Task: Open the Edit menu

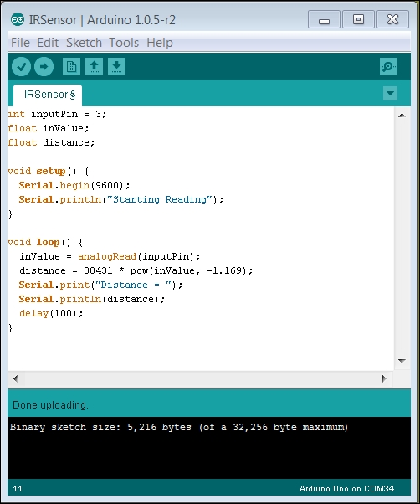Action: point(48,43)
